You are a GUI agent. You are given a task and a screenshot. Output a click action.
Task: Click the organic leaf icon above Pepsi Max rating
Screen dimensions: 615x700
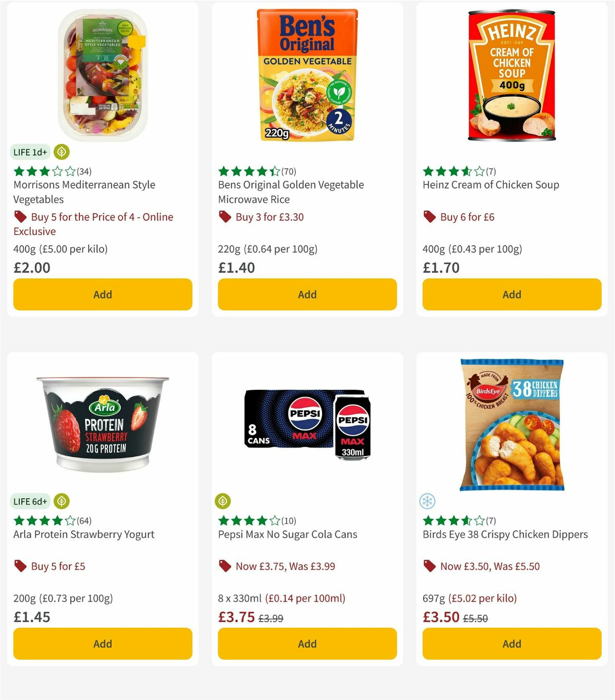click(x=224, y=501)
